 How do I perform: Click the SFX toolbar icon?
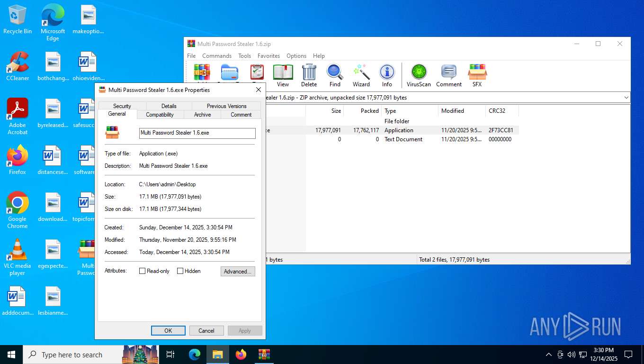[477, 76]
